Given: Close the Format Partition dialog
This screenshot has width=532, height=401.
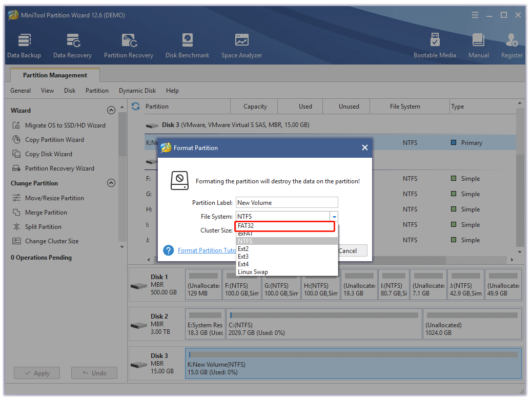Looking at the screenshot, I should 365,147.
